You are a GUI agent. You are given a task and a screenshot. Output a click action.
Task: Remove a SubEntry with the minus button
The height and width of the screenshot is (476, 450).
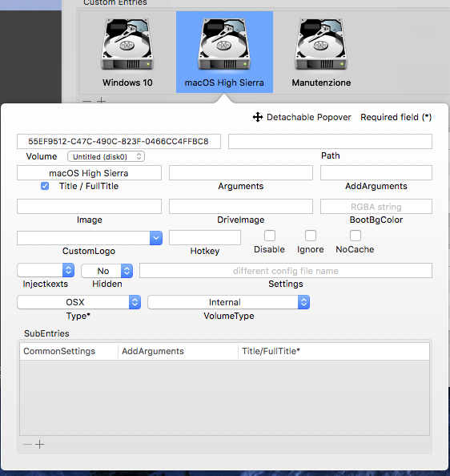point(27,445)
